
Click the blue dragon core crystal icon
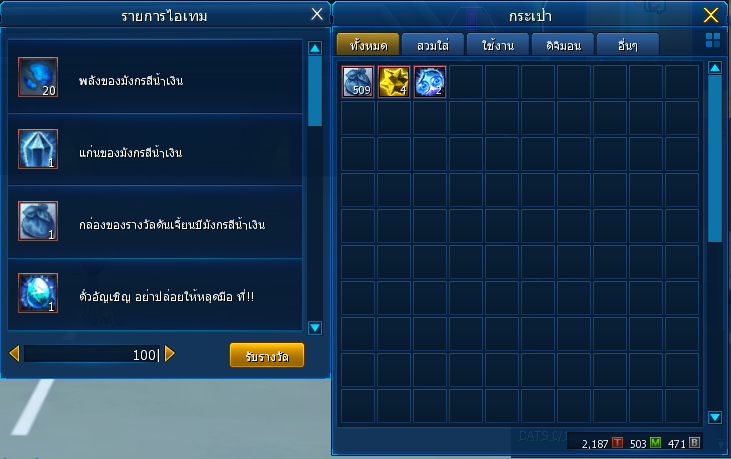tap(38, 149)
